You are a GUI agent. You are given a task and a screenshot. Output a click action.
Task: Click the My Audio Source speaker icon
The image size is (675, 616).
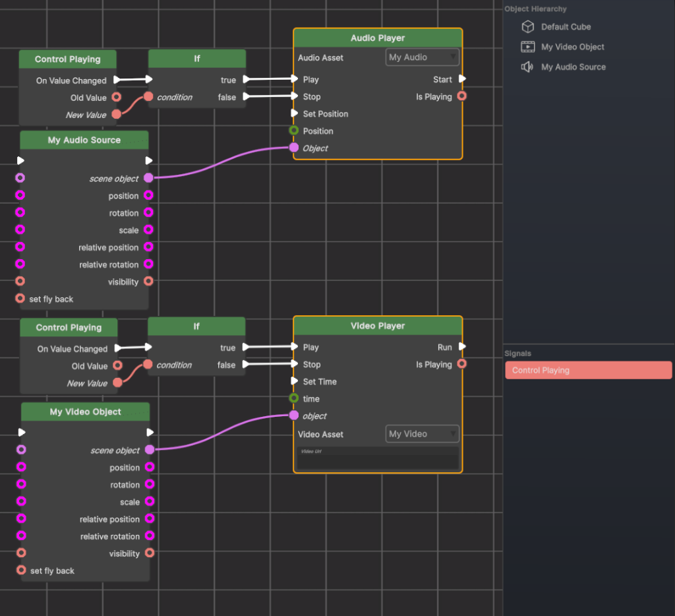point(527,67)
